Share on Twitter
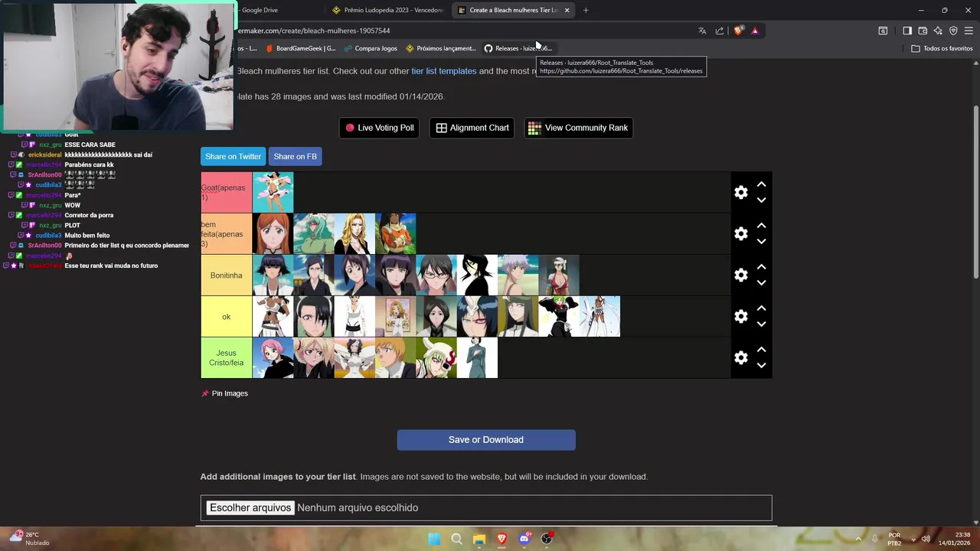980x551 pixels. (233, 156)
